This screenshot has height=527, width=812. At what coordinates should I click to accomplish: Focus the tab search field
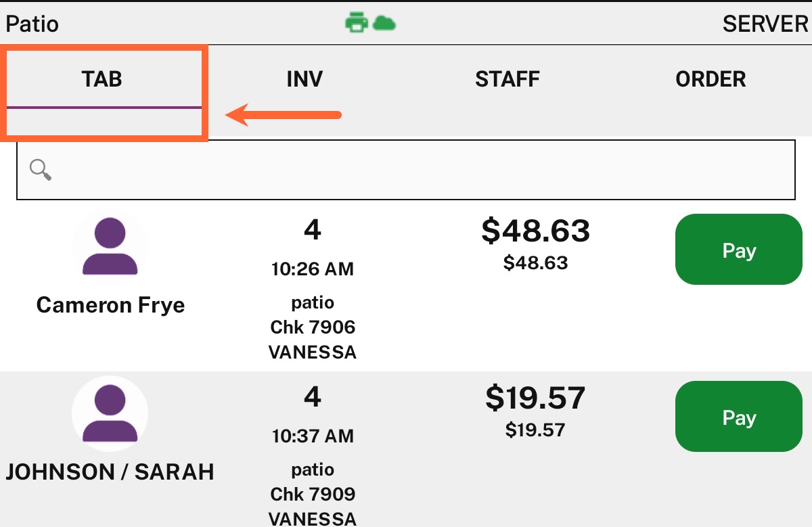click(x=406, y=170)
